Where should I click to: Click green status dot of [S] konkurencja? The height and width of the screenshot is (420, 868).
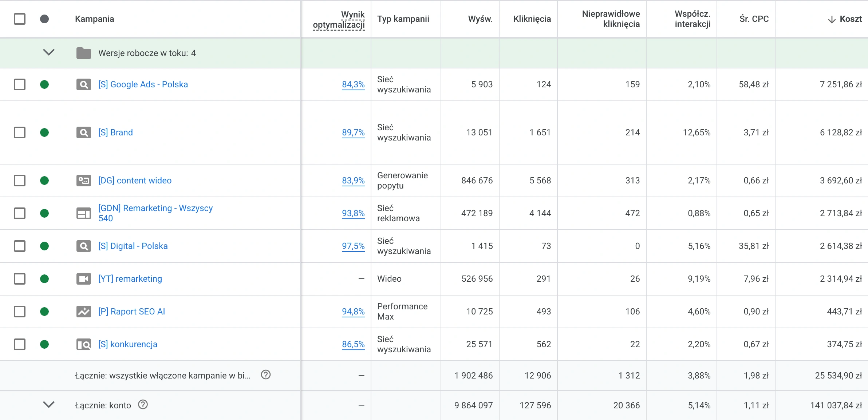[44, 344]
